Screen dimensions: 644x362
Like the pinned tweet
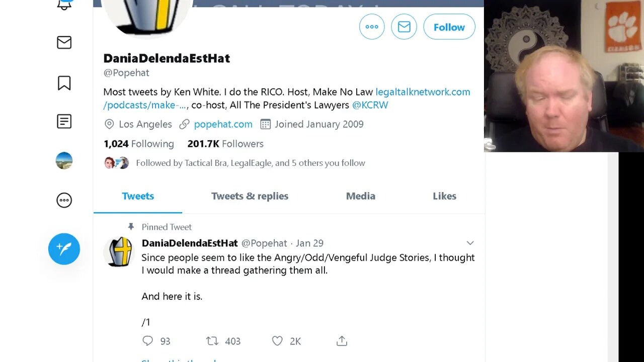point(278,341)
